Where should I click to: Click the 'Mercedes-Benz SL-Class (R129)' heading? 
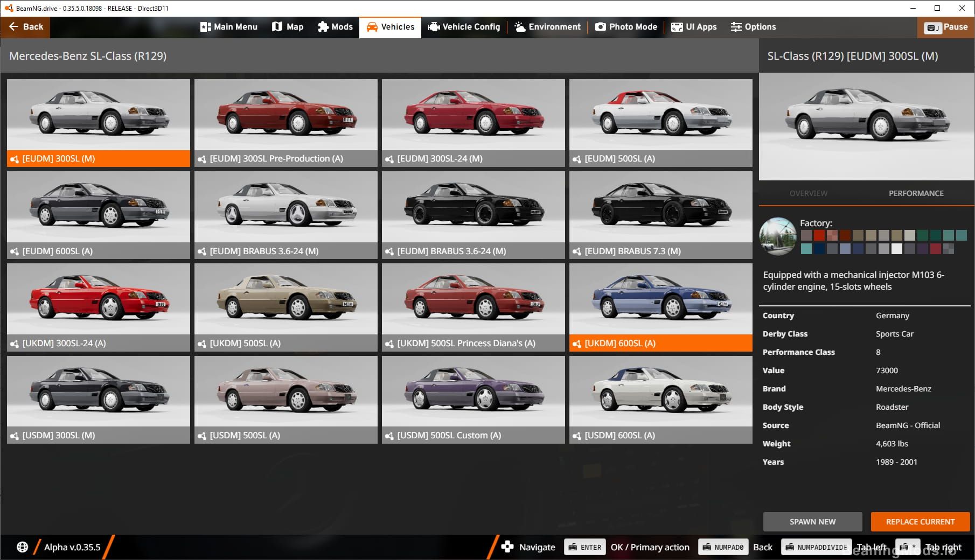[x=88, y=56]
